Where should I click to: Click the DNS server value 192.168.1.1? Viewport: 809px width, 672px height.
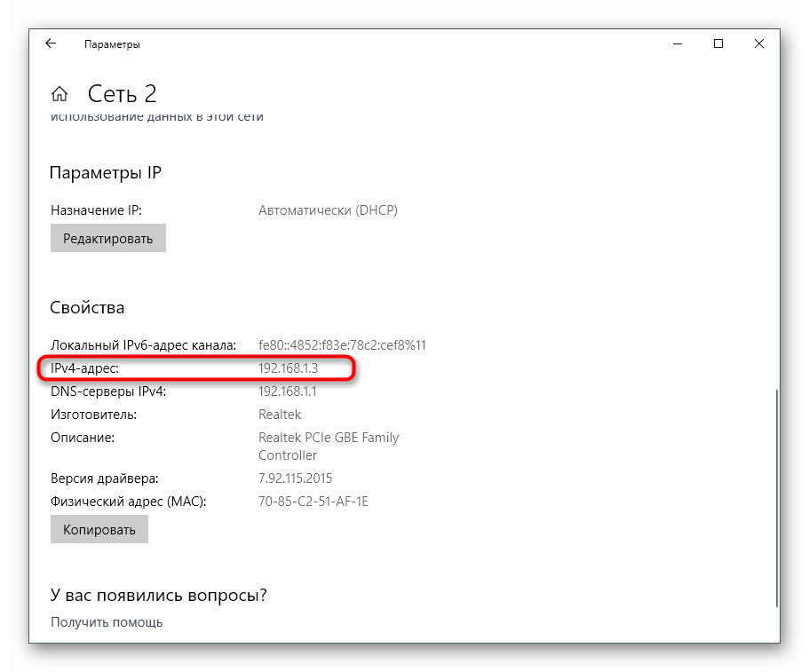tap(288, 391)
